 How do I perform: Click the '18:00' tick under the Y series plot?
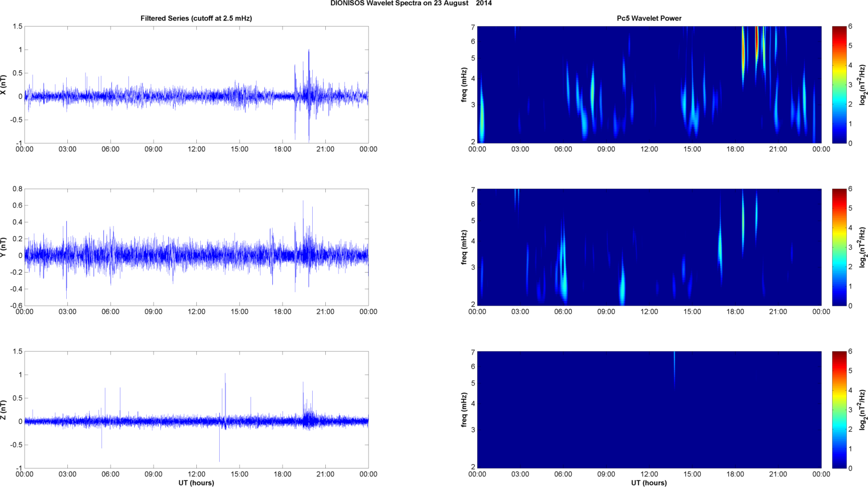click(x=282, y=312)
